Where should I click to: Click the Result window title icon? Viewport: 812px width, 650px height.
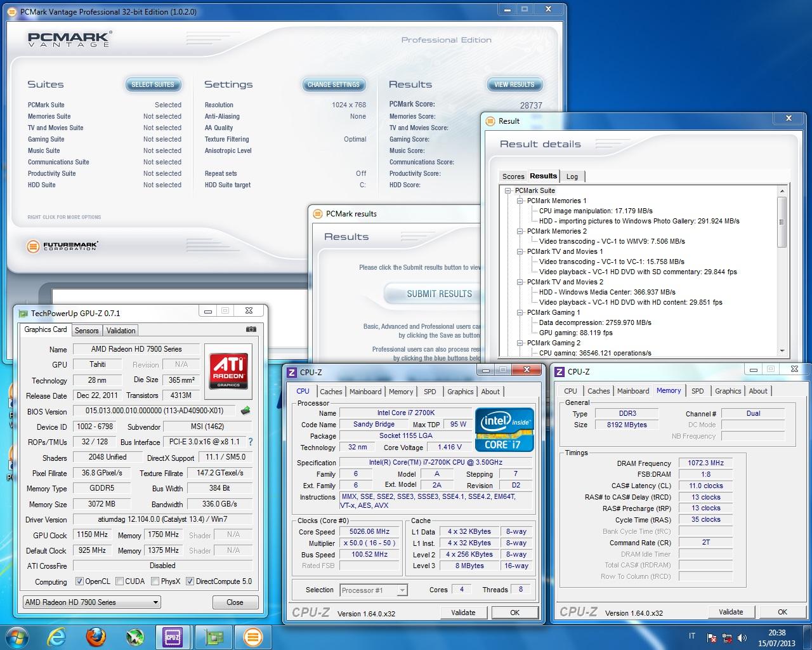[490, 121]
